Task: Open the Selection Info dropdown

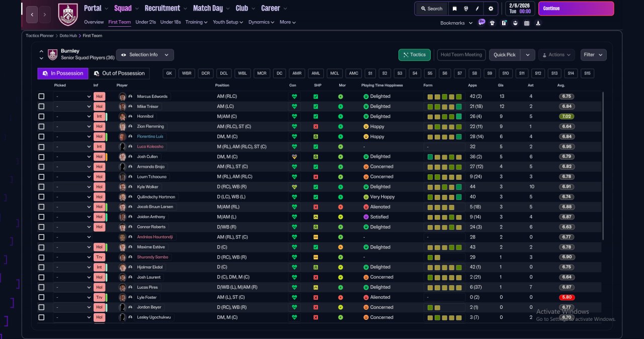Action: click(x=145, y=54)
